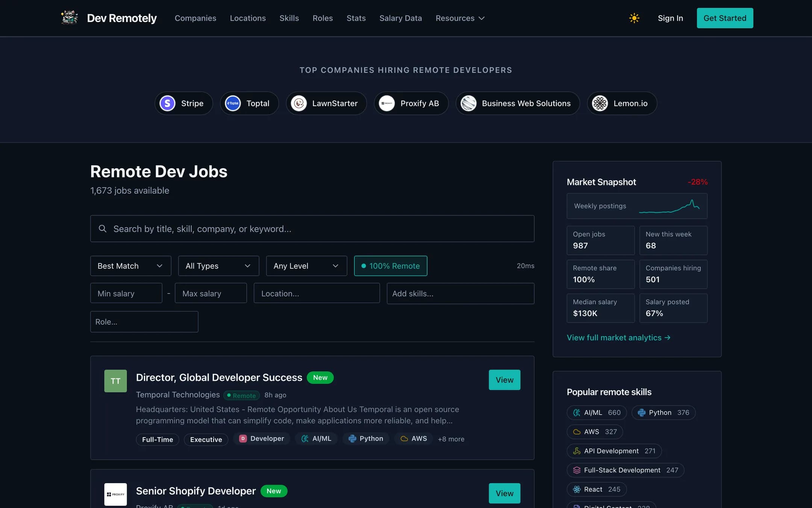The height and width of the screenshot is (508, 812).
Task: Click the search magnifier icon
Action: click(102, 228)
